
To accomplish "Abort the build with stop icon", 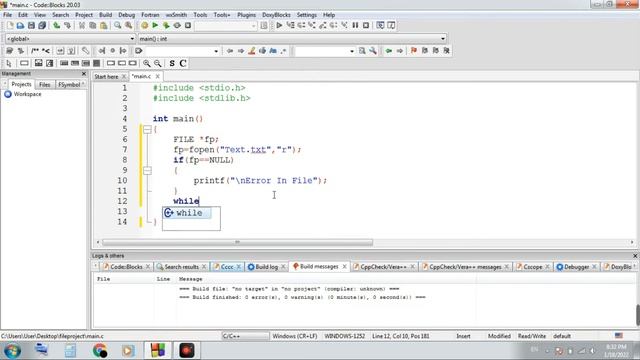I will (188, 25).
